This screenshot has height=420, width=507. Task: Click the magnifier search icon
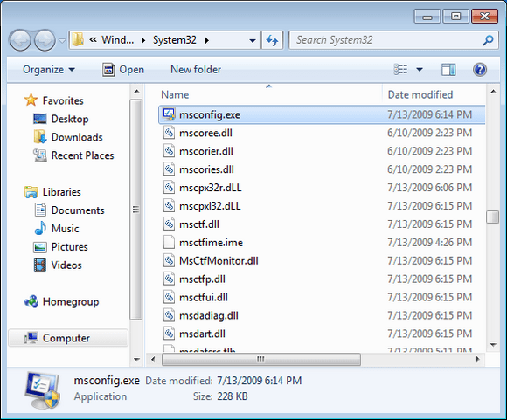[x=488, y=40]
